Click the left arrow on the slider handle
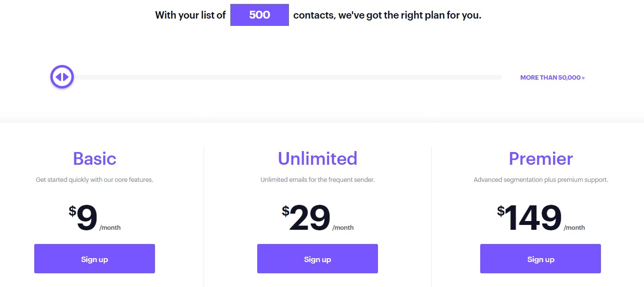Screen dimensions: 644x287 pyautogui.click(x=58, y=77)
